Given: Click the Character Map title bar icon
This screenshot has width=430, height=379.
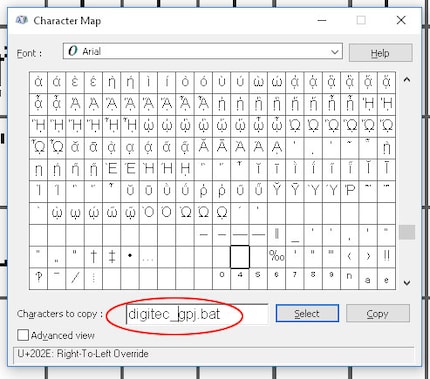Looking at the screenshot, I should 22,20.
